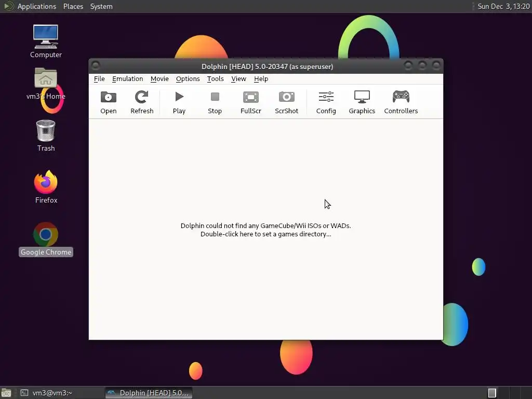This screenshot has width=532, height=399.
Task: Select the Firefox desktop icon
Action: pos(46,187)
